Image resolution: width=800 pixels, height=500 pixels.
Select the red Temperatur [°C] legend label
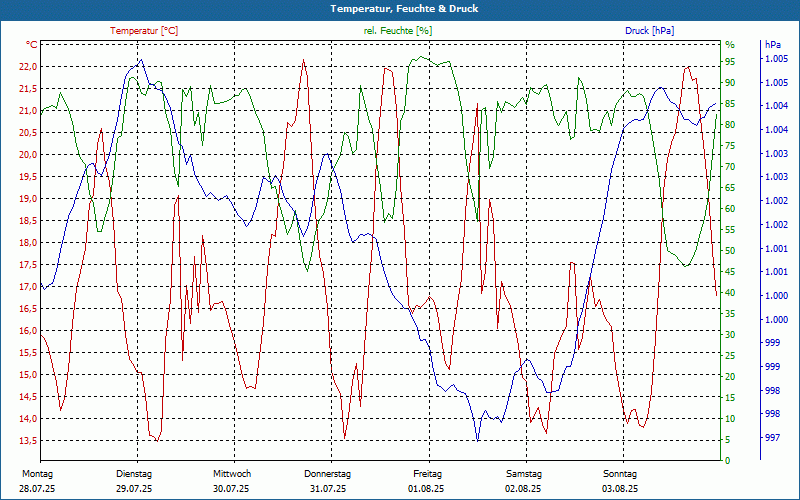(144, 31)
